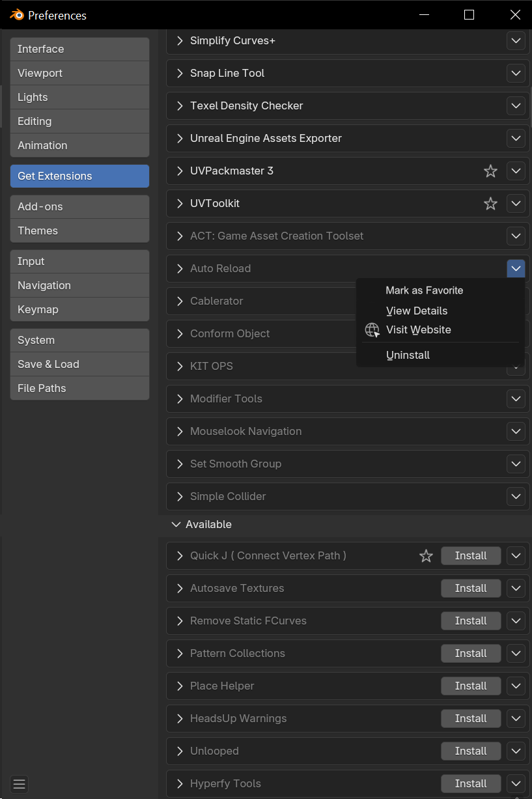Open the Lights preferences tab
532x799 pixels.
[79, 97]
